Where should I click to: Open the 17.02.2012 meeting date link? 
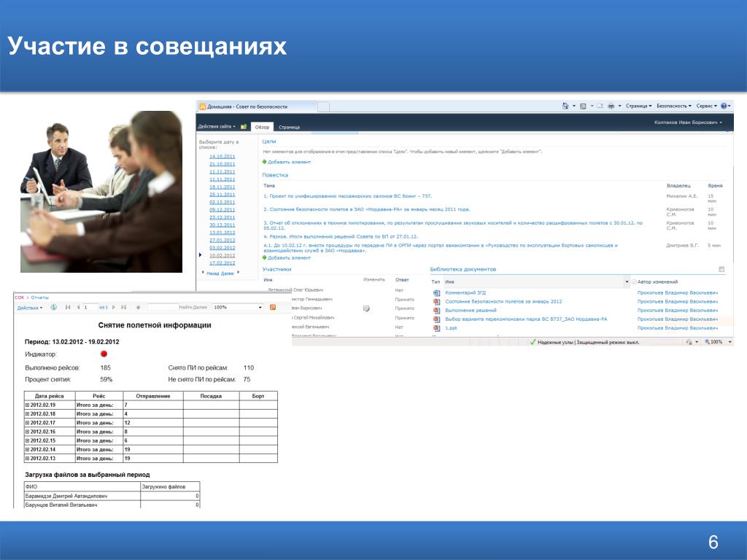222,263
